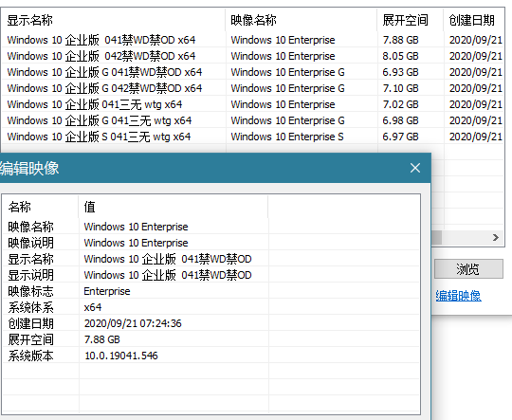512x420 pixels.
Task: Click the 系统体系 label
Action: (x=30, y=307)
